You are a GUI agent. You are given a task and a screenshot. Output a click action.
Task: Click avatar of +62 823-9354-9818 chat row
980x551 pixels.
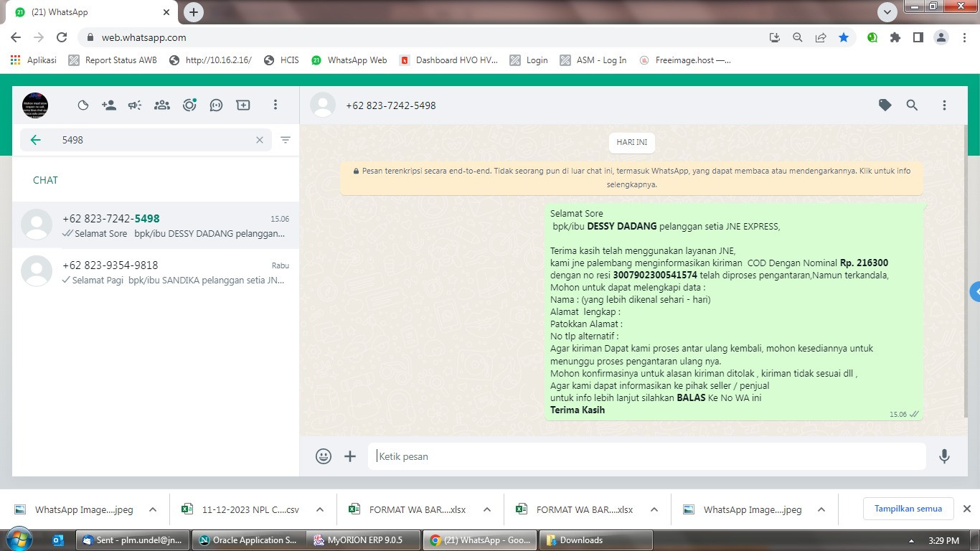pyautogui.click(x=37, y=271)
